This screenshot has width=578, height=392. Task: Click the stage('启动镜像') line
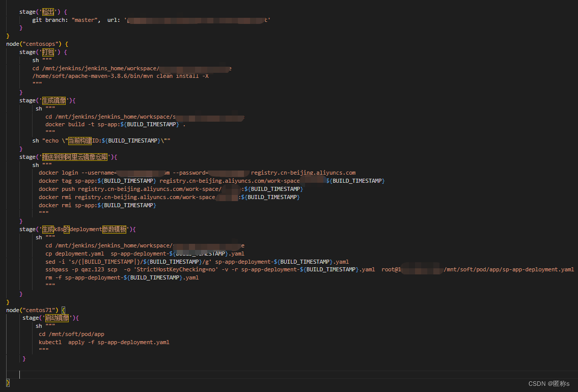pyautogui.click(x=50, y=318)
